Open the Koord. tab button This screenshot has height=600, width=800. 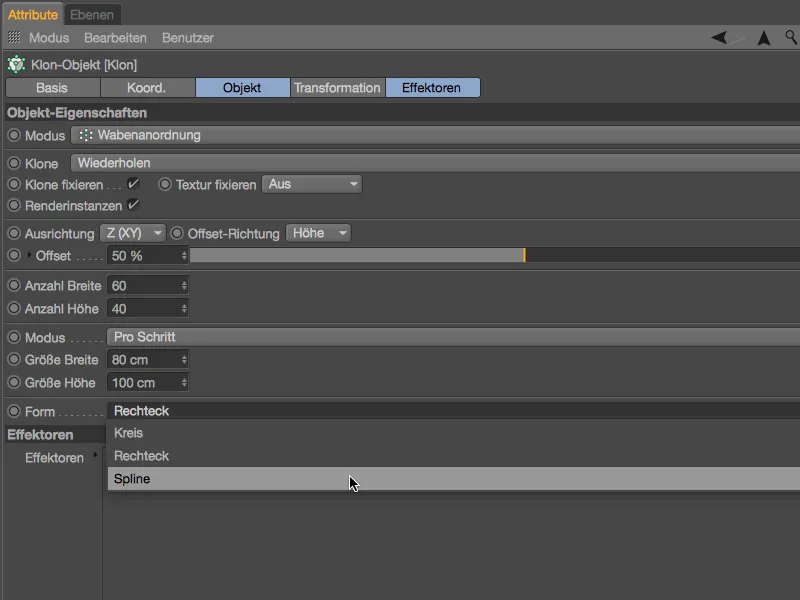pyautogui.click(x=147, y=88)
